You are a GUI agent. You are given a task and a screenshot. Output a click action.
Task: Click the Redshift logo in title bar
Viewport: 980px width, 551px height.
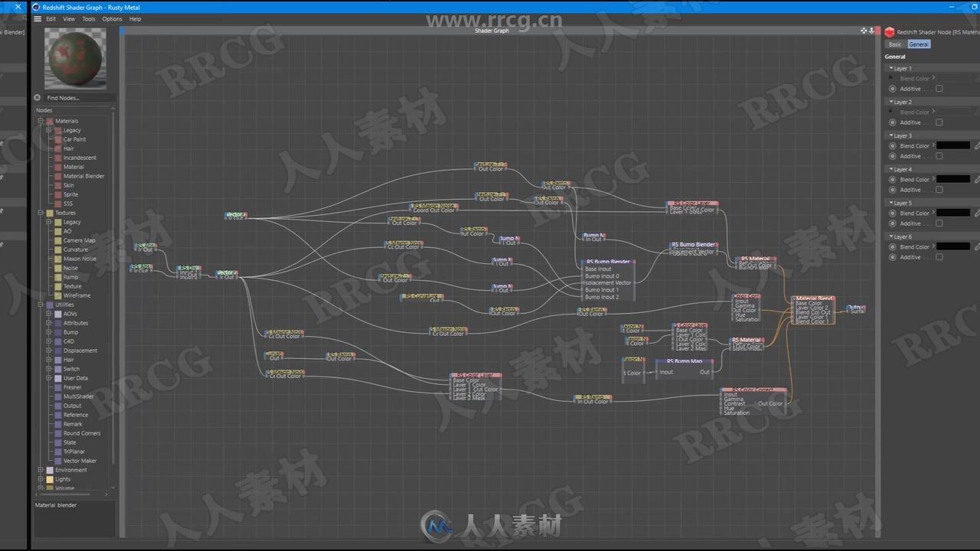coord(36,7)
